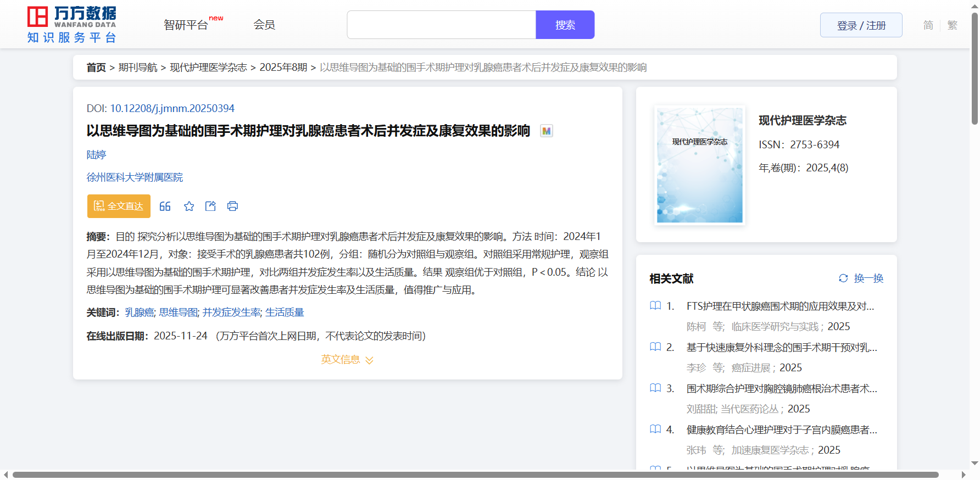Screen dimensions: 980x480
Task: Click the star favorite icon
Action: tap(189, 206)
